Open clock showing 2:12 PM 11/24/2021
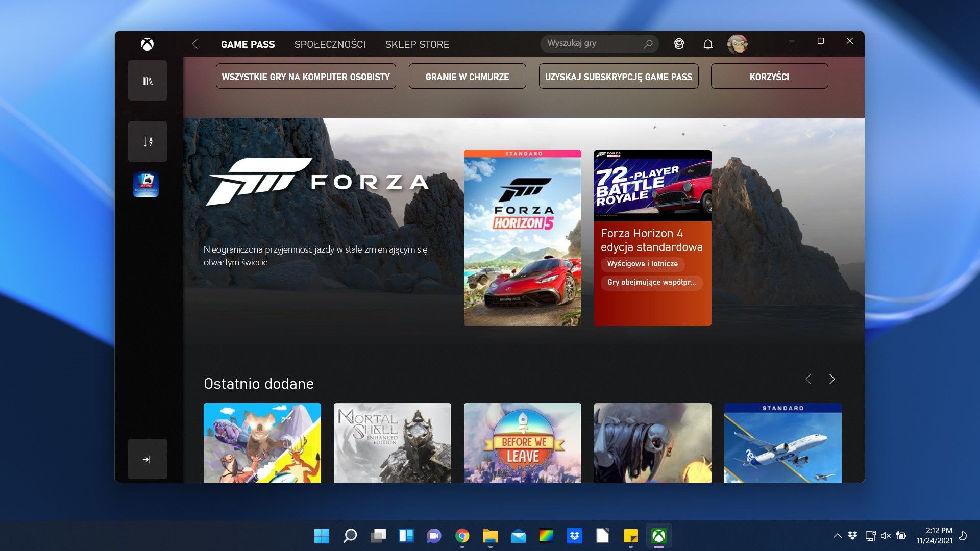The height and width of the screenshot is (551, 980). [x=934, y=536]
